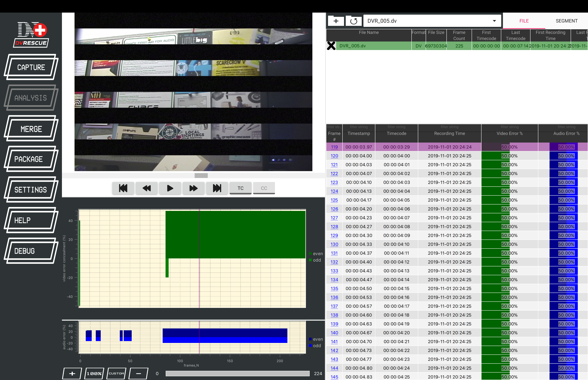This screenshot has width=588, height=380.
Task: Click the video preview scrub handle
Action: point(201,175)
